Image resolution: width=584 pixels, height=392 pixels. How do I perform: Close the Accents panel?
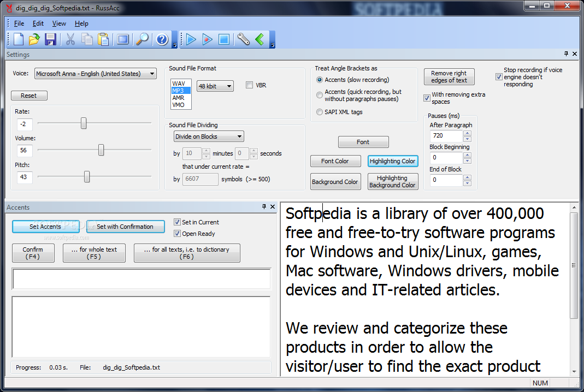pyautogui.click(x=273, y=206)
